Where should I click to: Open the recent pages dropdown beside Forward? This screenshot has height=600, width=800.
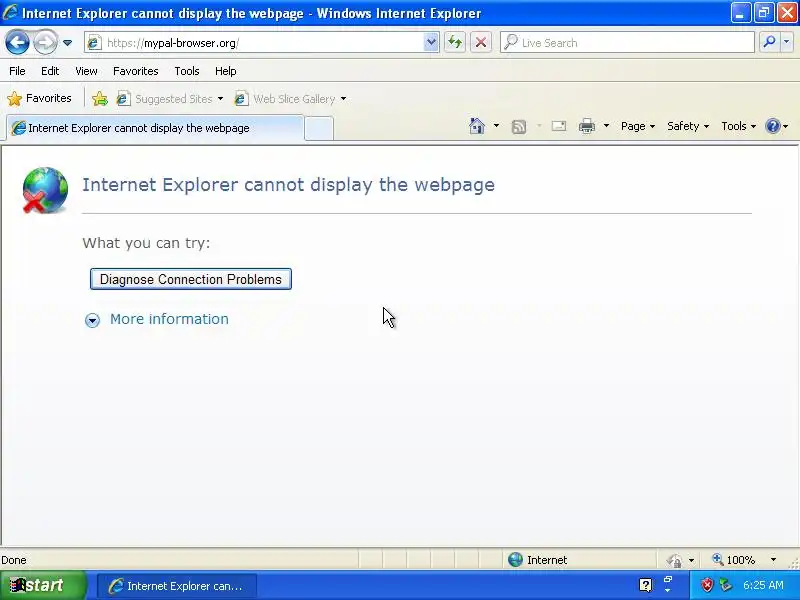[67, 43]
